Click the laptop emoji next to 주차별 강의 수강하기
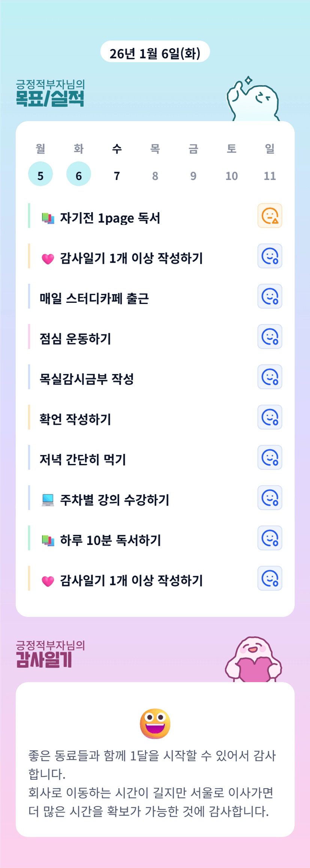 click(48, 500)
